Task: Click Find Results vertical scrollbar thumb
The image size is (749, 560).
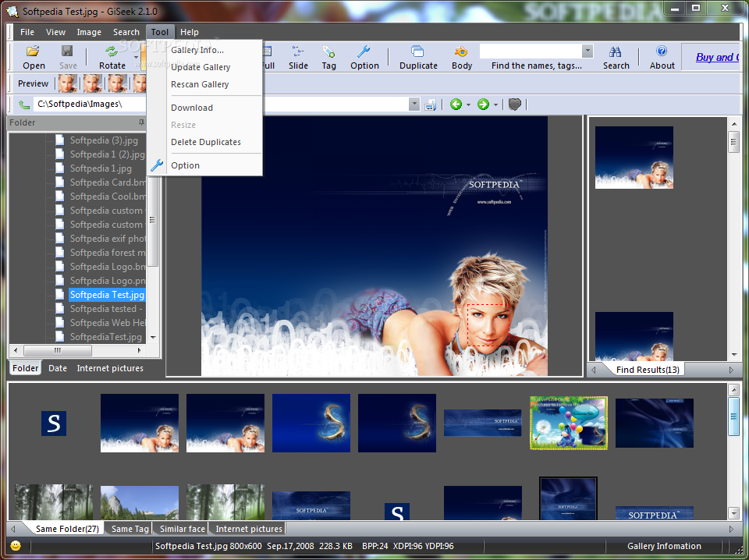Action: 733,141
